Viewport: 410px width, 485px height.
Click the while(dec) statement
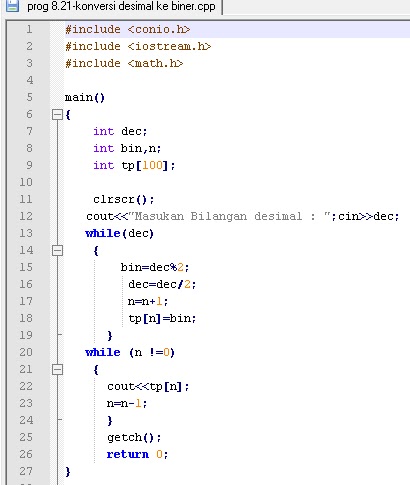click(119, 233)
